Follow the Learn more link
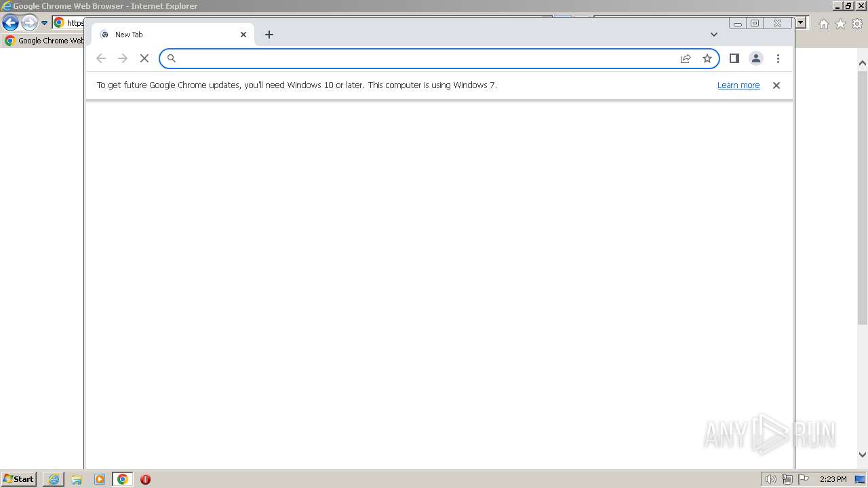868x488 pixels. [x=738, y=85]
